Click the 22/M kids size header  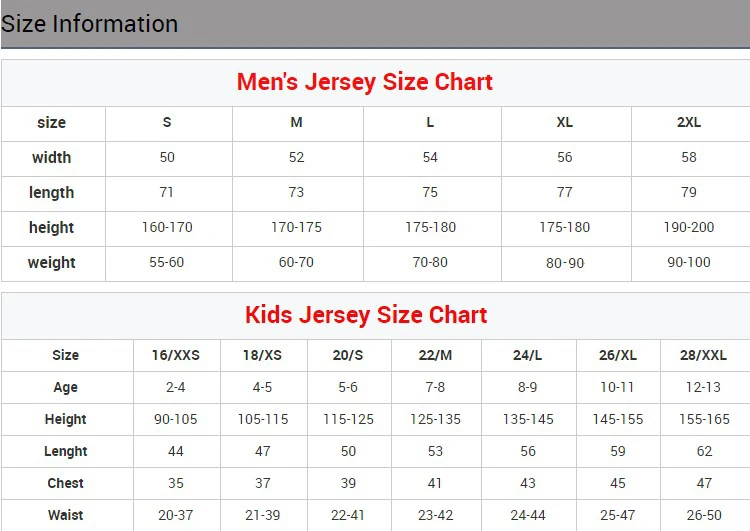[435, 355]
